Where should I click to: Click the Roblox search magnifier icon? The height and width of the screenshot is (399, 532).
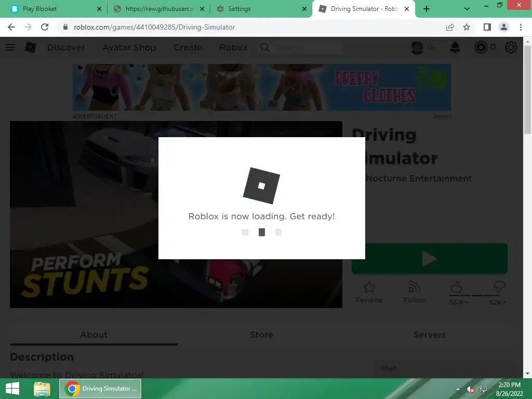coord(264,47)
